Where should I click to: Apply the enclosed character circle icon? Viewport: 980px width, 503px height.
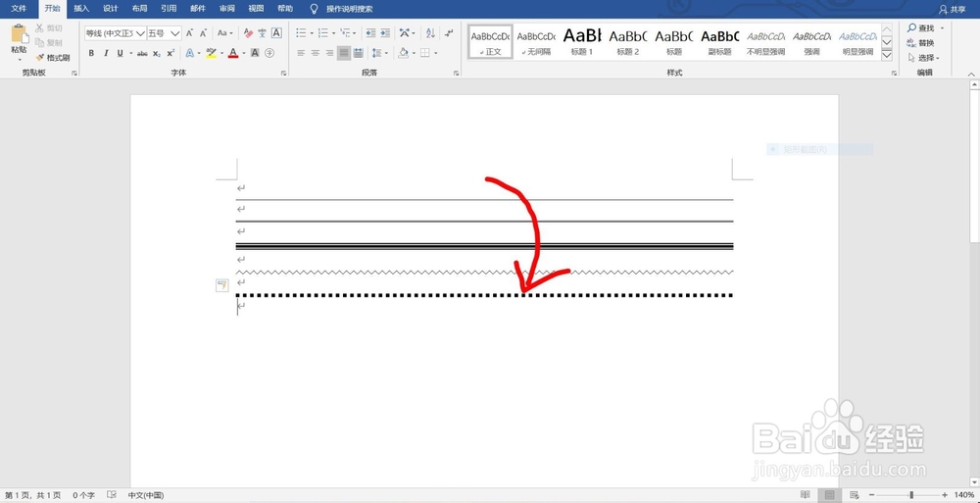(x=269, y=53)
